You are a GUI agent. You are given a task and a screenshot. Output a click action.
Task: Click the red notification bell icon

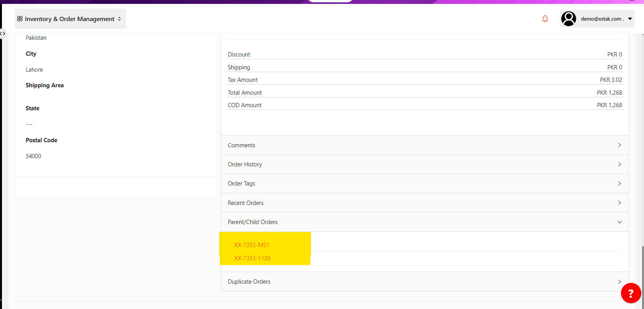pyautogui.click(x=545, y=19)
